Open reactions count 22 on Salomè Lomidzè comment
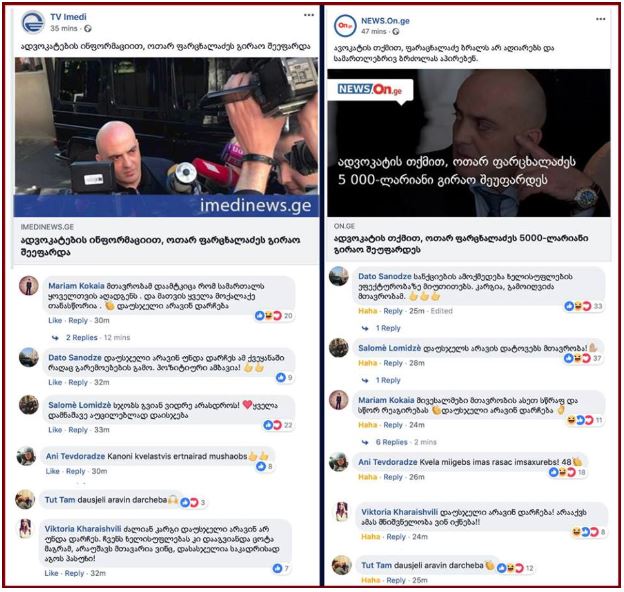 (288, 425)
